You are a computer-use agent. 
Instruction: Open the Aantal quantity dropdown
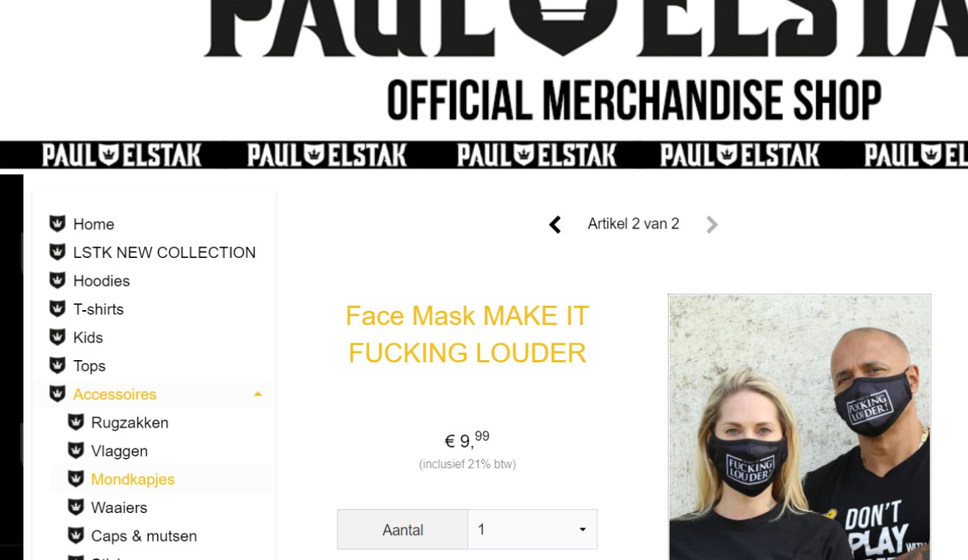tap(532, 529)
